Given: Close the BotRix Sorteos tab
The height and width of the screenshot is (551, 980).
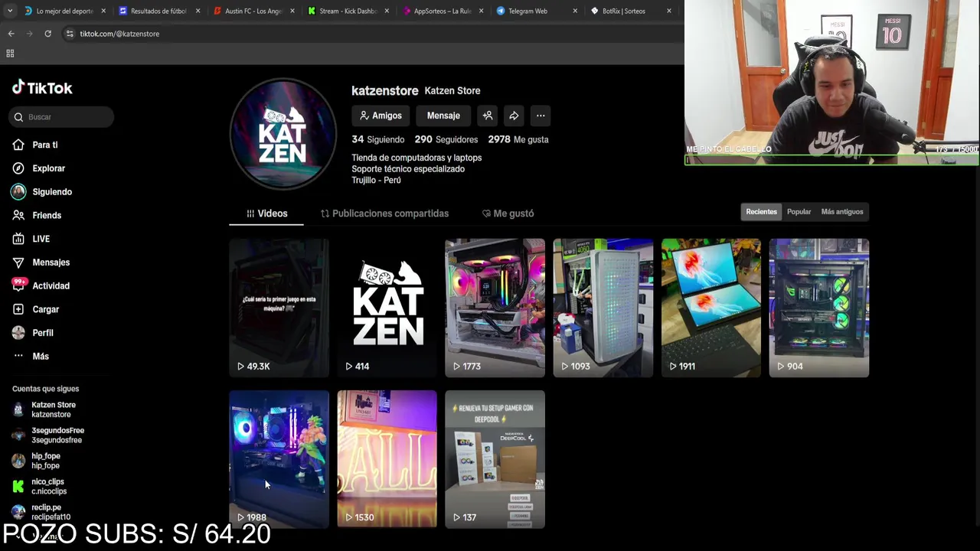Looking at the screenshot, I should (x=668, y=11).
